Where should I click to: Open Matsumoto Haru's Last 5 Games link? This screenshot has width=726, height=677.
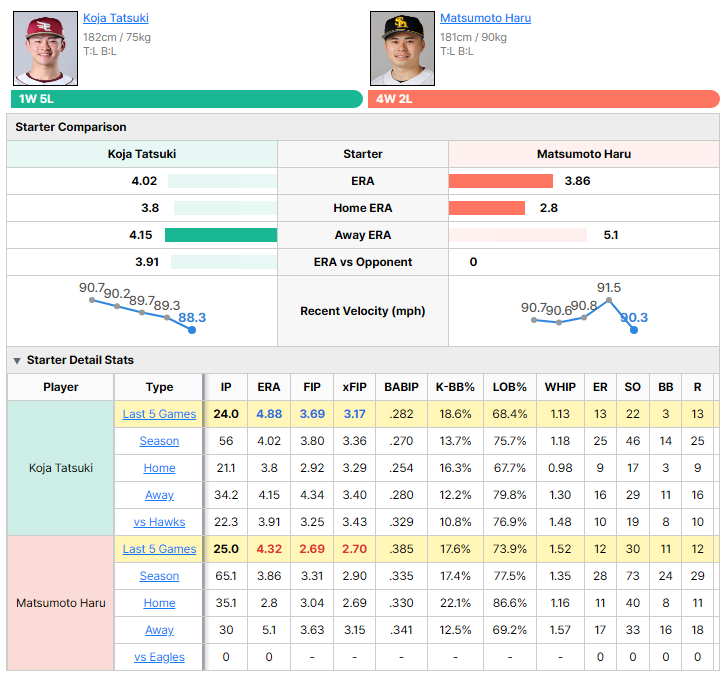[159, 549]
